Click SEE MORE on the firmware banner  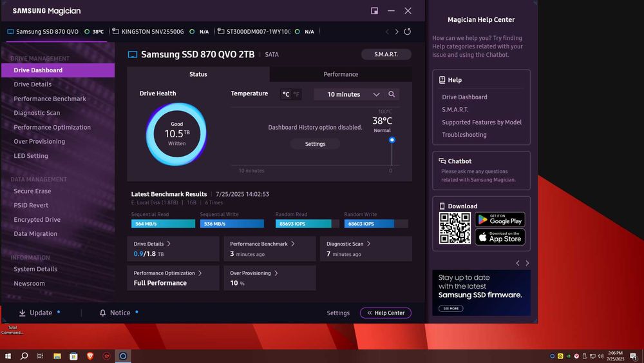coord(451,308)
